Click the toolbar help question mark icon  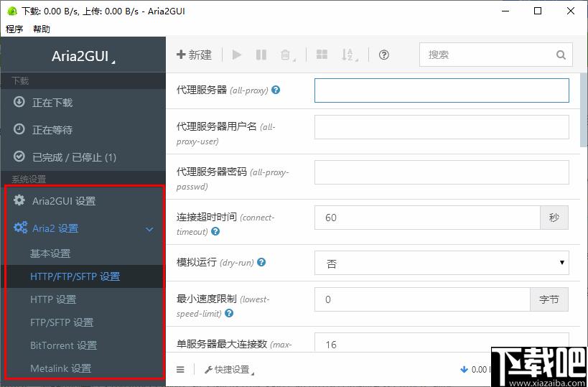pos(383,55)
